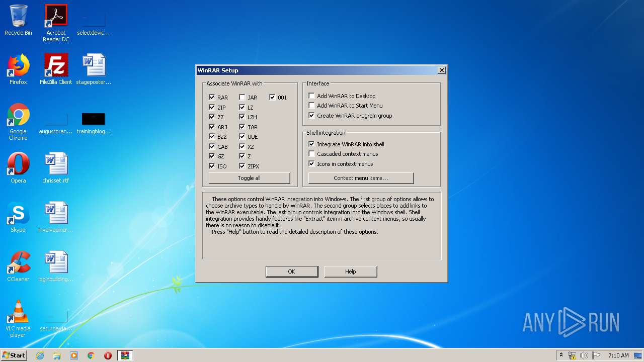Screen dimensions: 644x362
Task: Open the Start menu
Action: point(14,355)
